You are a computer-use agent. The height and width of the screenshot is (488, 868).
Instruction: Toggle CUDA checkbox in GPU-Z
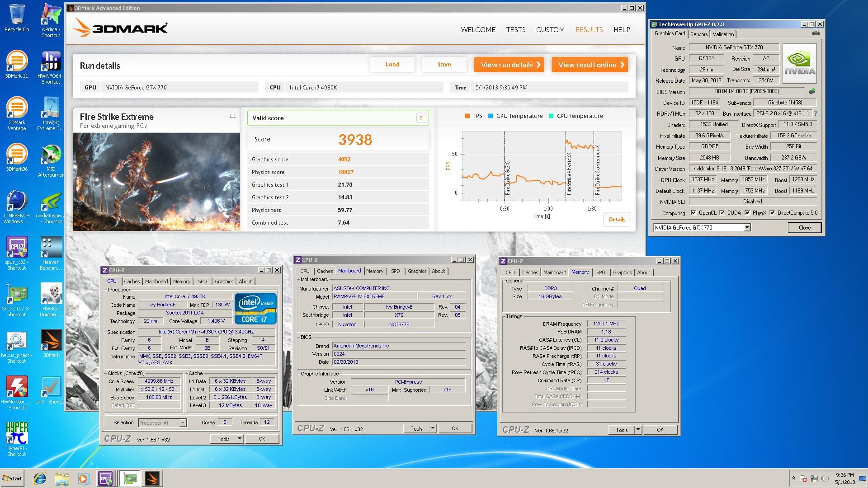point(722,212)
